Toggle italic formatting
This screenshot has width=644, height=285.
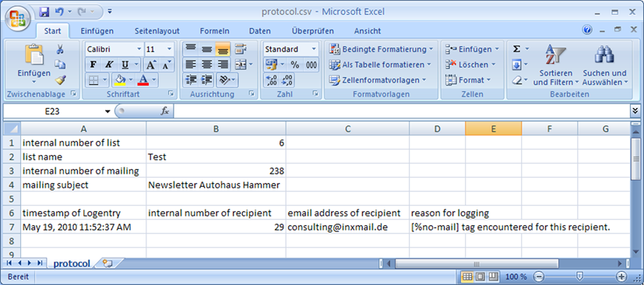click(x=109, y=65)
